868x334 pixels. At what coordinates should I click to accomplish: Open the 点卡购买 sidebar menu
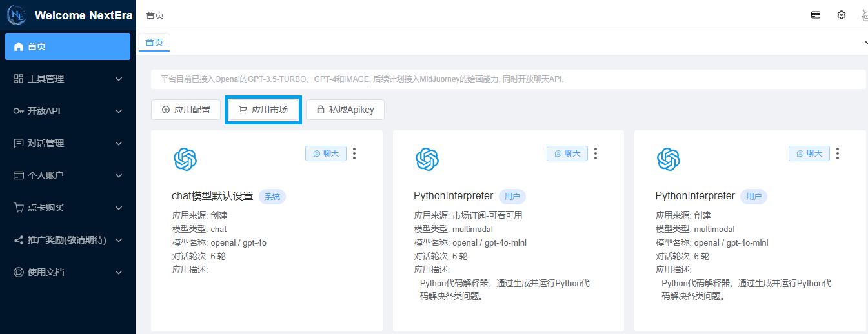point(68,208)
